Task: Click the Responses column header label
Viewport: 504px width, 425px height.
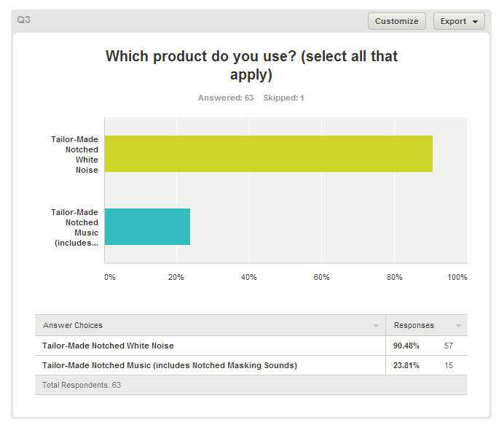Action: [414, 325]
